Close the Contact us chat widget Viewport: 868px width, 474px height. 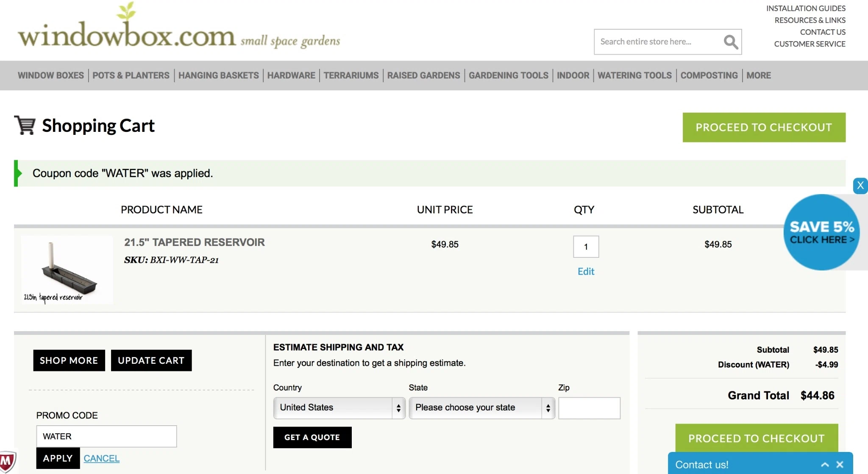(x=840, y=465)
